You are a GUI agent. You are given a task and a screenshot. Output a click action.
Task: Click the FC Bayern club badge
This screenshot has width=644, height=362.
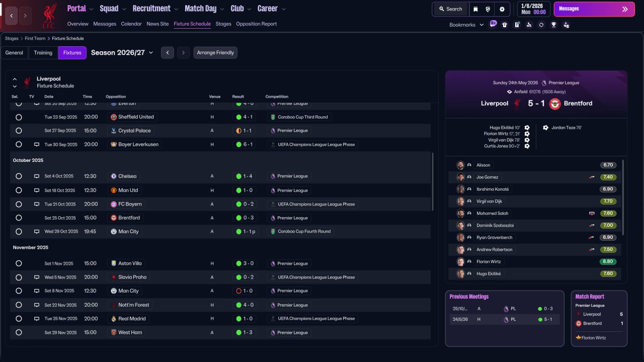(114, 204)
